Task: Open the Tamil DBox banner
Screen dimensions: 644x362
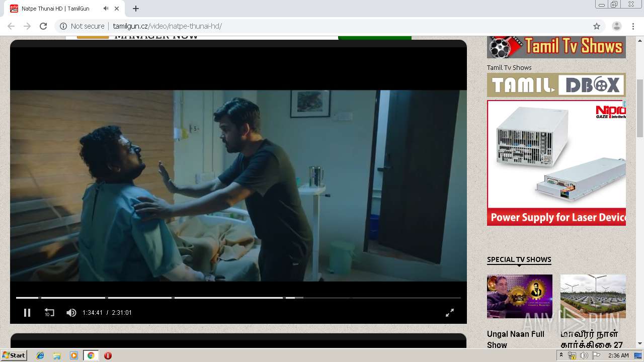Action: (556, 85)
